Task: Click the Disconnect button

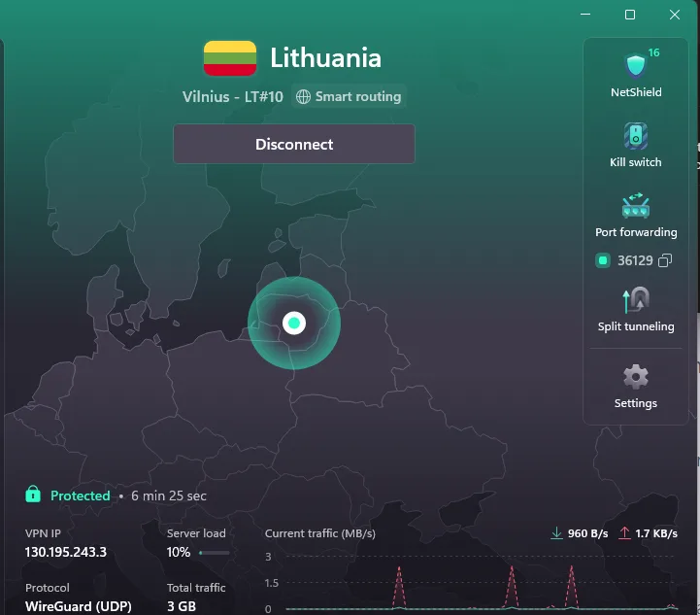Action: point(294,144)
